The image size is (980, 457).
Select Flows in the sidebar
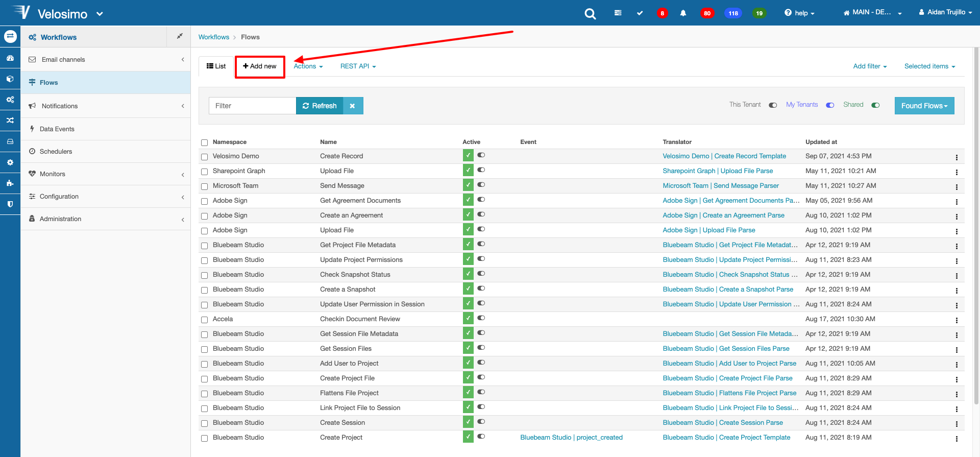click(106, 82)
